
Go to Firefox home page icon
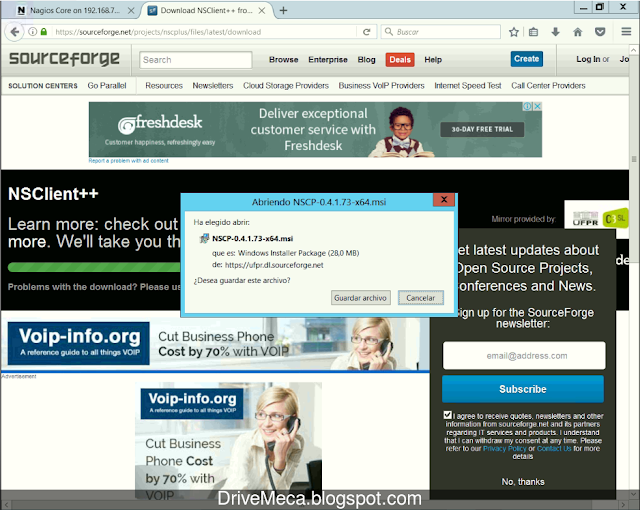click(578, 32)
